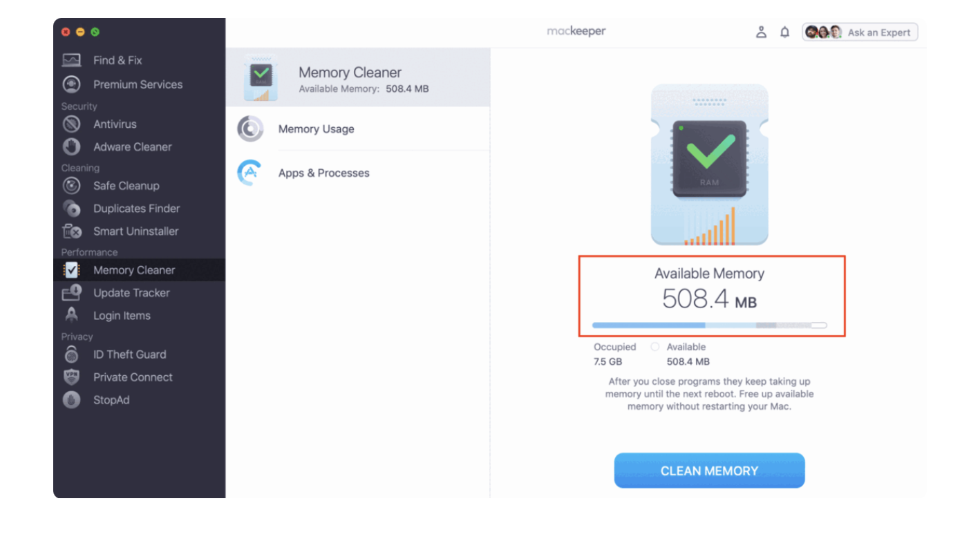The height and width of the screenshot is (550, 980).
Task: Select the Adware Cleaner tool
Action: point(133,147)
